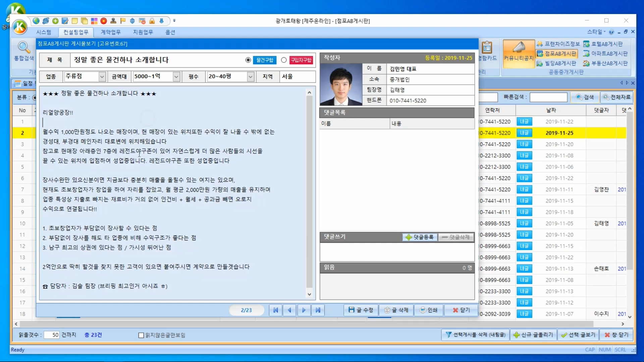Click the 글 수정 button

click(x=361, y=310)
